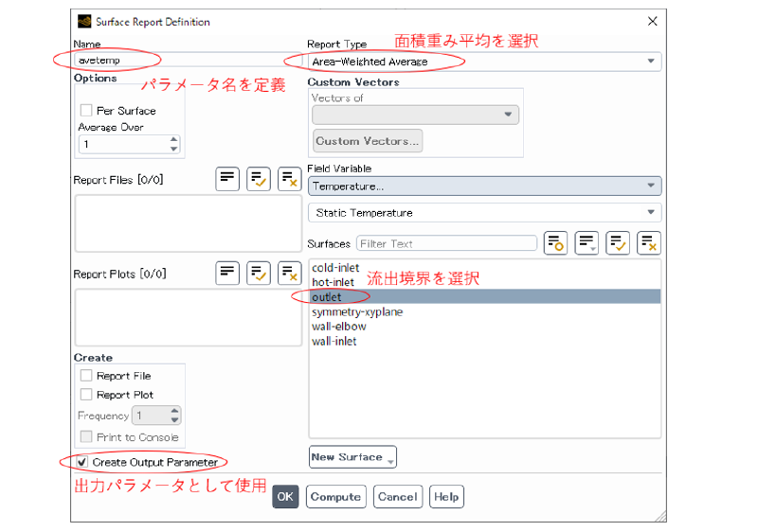This screenshot has width=758, height=532.
Task: Deselect all surfaces using X-list icon
Action: pyautogui.click(x=648, y=243)
